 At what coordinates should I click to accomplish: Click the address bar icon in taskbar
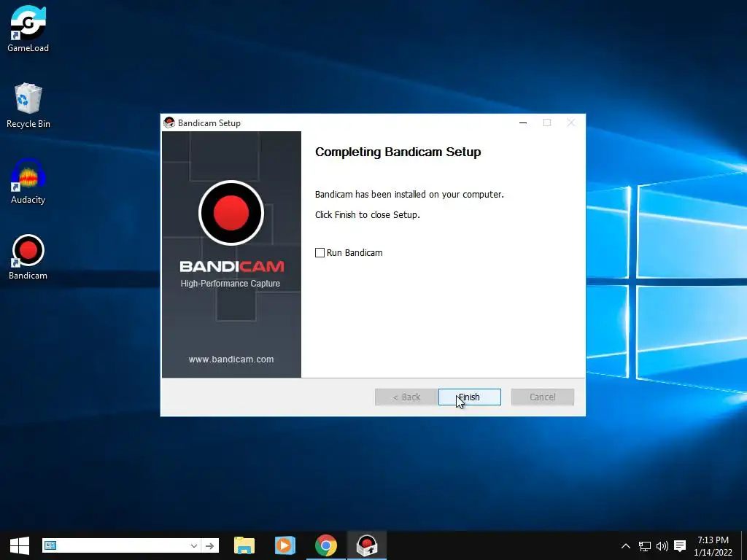50,545
